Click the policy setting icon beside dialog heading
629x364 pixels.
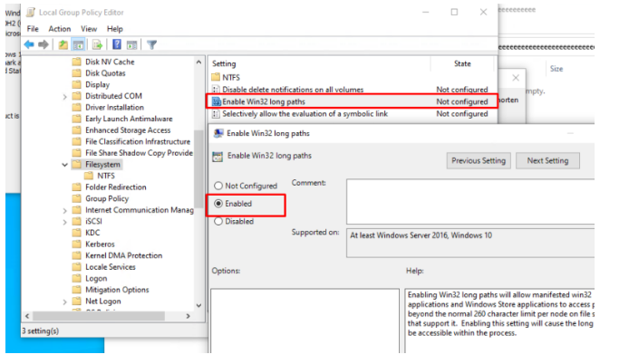(x=218, y=157)
